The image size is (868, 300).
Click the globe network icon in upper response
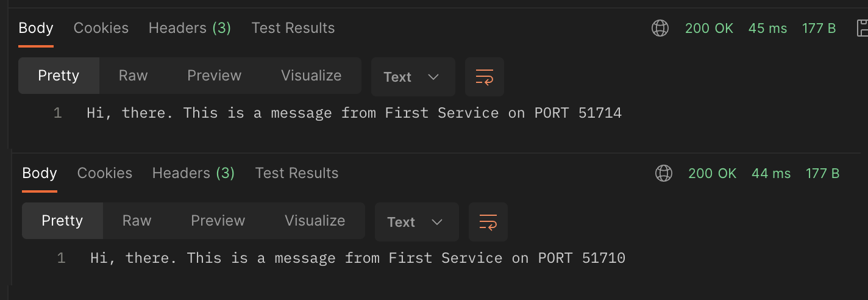(x=660, y=28)
